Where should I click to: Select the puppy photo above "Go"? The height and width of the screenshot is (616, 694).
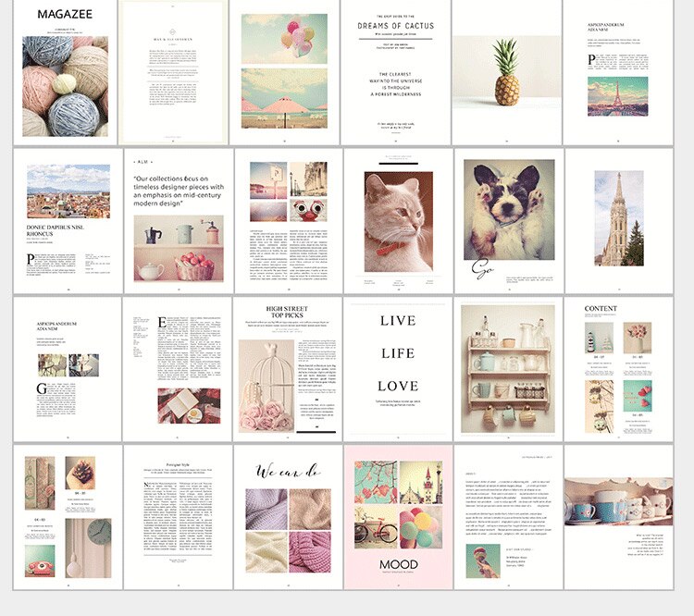pos(509,210)
